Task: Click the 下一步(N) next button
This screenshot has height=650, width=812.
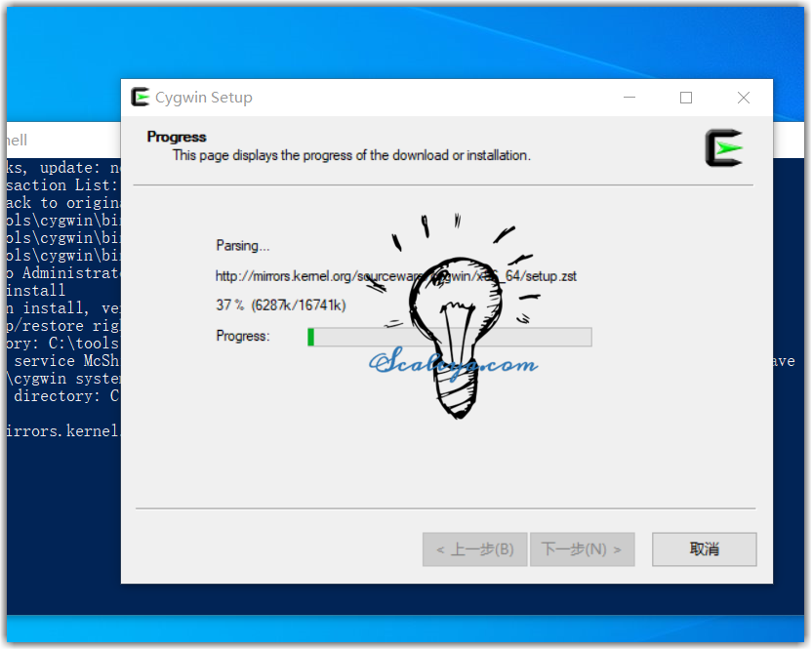Action: tap(582, 549)
